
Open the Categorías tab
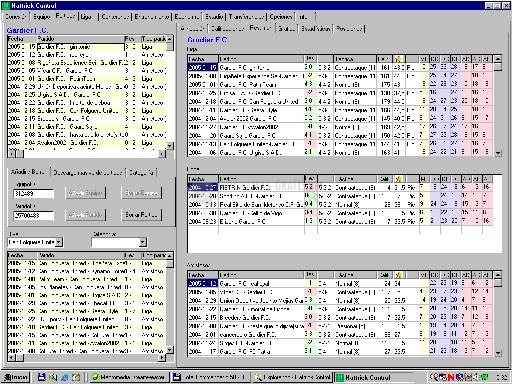point(142,172)
